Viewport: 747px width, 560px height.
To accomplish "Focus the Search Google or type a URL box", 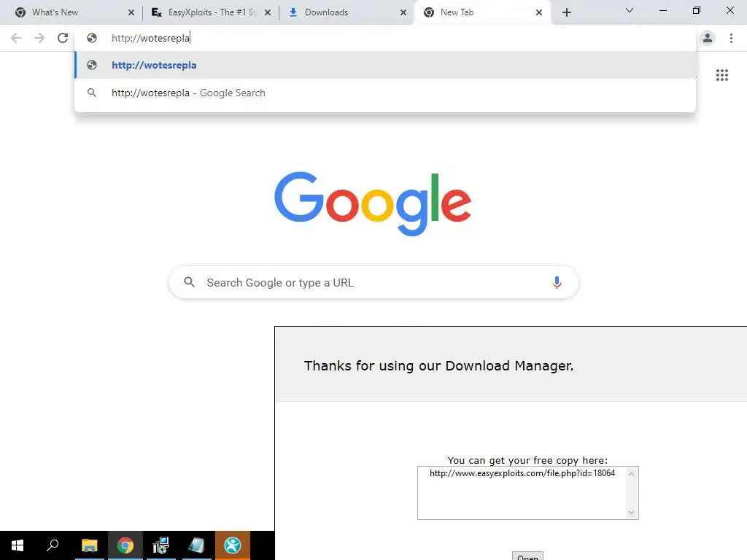I will (x=374, y=282).
